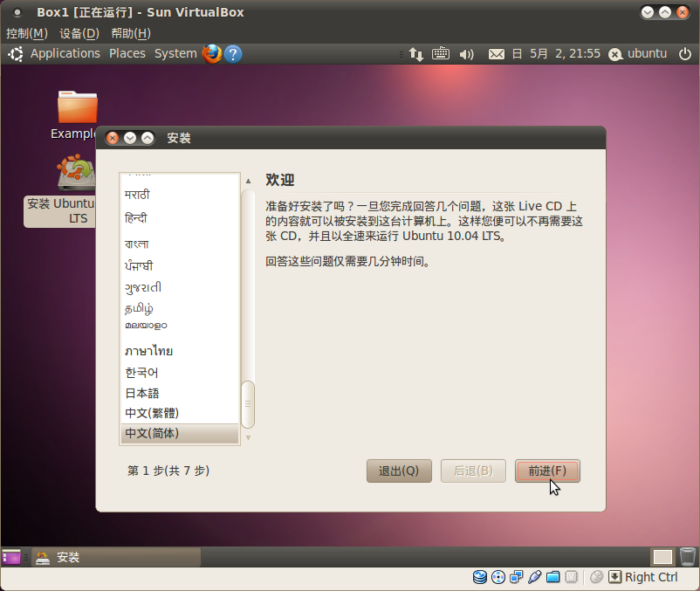Select 日本語 in the language list
Viewport: 700px width, 591px height.
coord(180,393)
